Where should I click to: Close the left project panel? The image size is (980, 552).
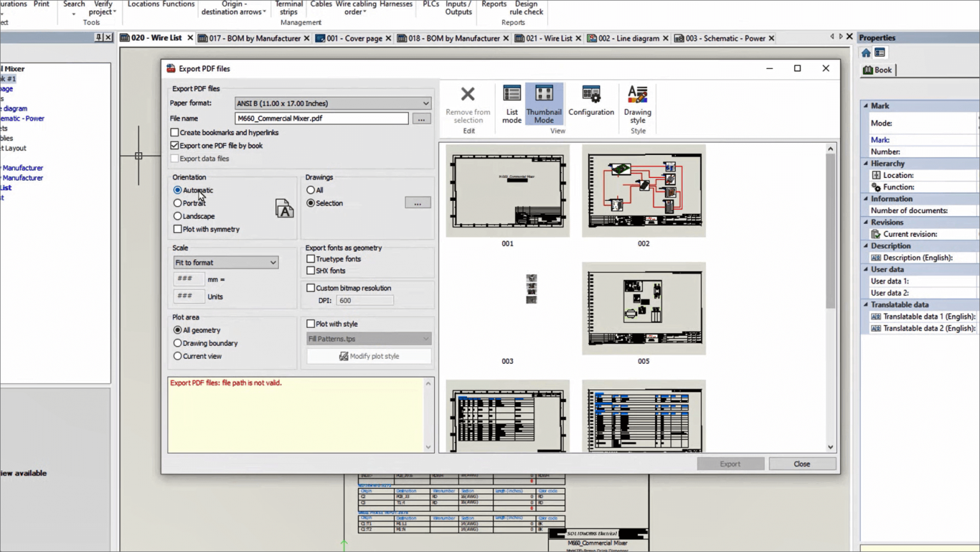coord(108,38)
